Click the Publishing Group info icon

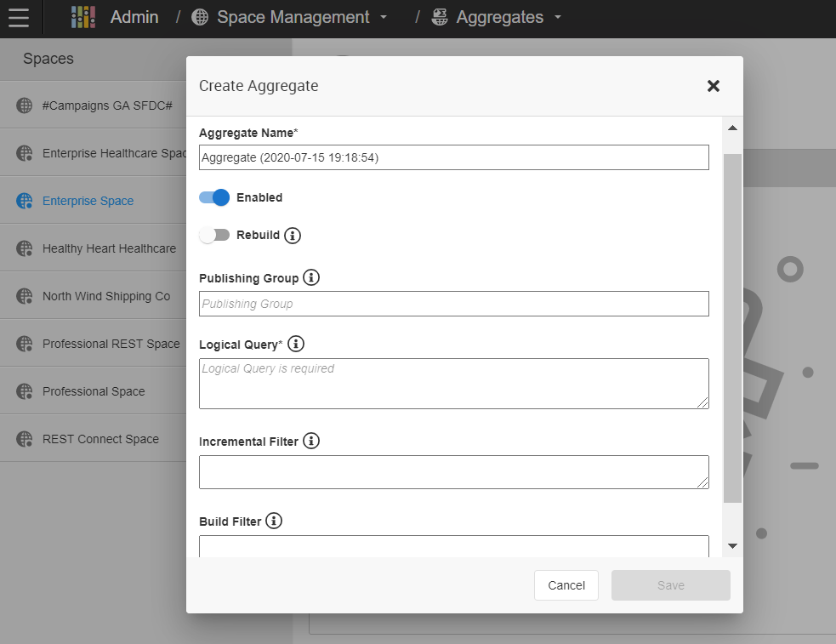pyautogui.click(x=311, y=277)
